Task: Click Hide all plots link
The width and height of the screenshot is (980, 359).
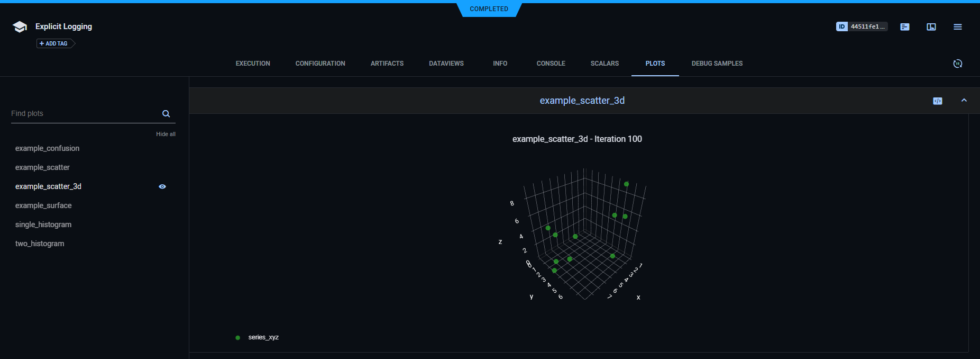Action: pyautogui.click(x=166, y=134)
